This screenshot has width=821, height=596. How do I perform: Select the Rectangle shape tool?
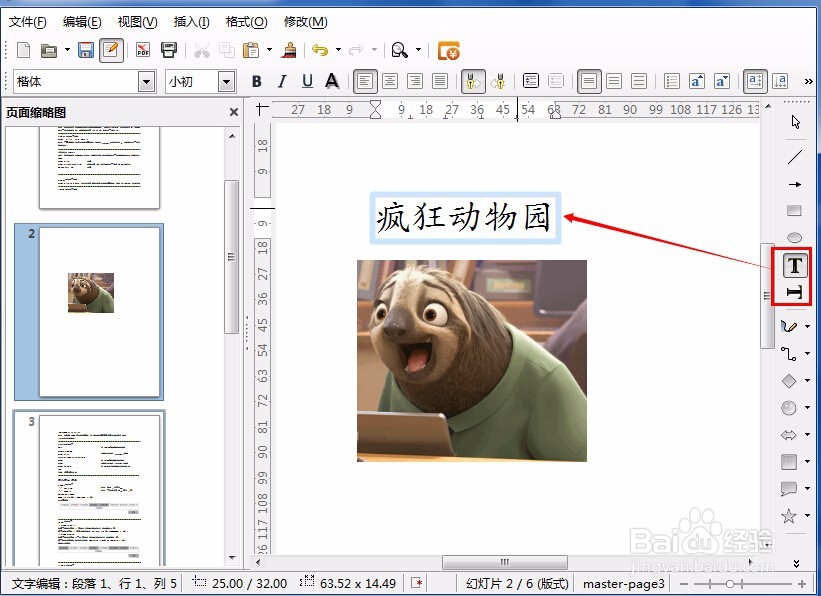pos(794,211)
